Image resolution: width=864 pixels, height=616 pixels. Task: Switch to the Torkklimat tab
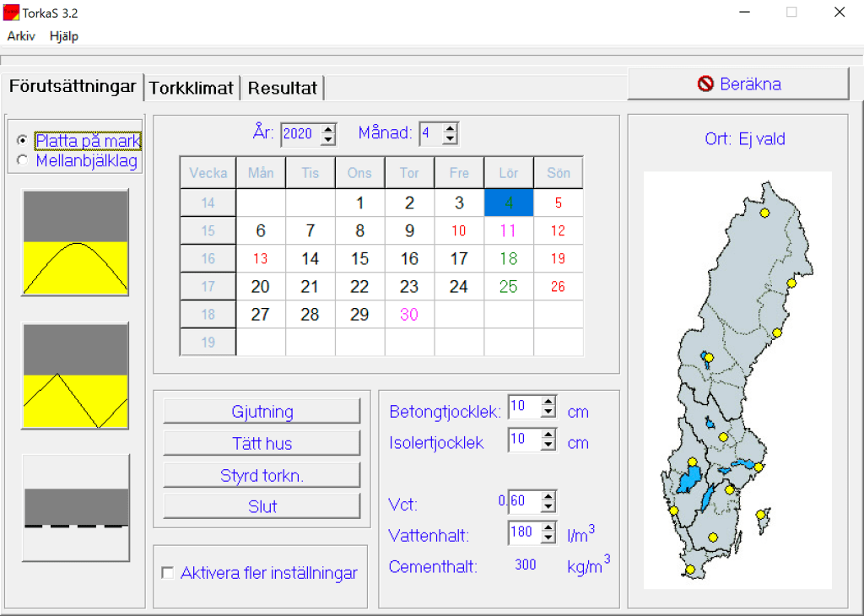coord(192,88)
